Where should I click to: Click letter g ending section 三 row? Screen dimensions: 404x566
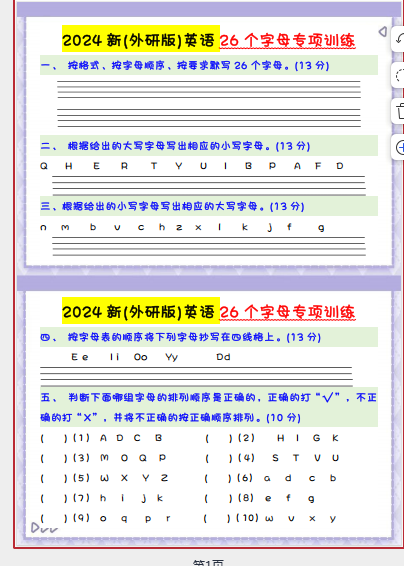(x=321, y=227)
